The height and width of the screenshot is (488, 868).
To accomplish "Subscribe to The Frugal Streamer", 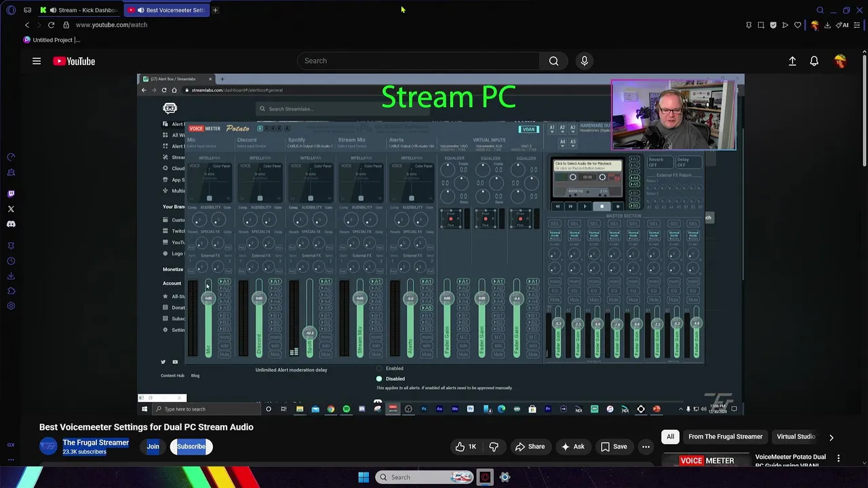I will tap(191, 447).
